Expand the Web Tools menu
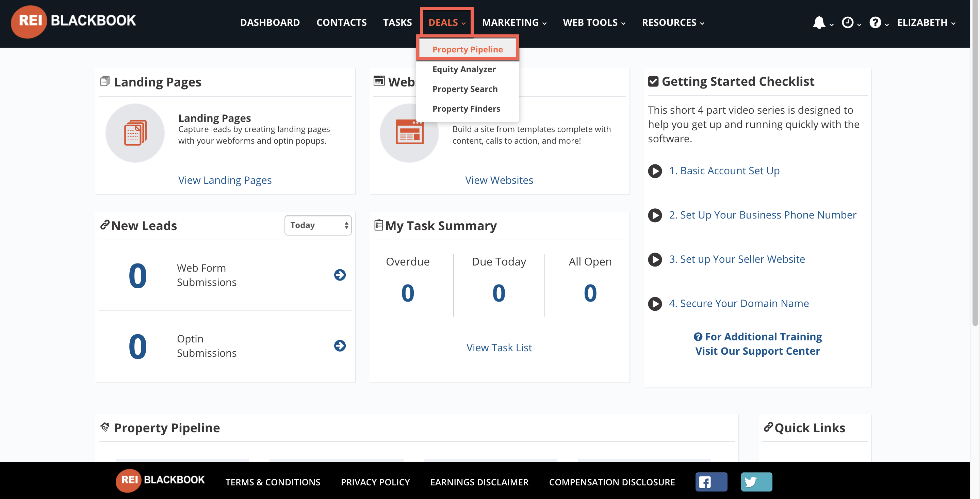 coord(594,22)
